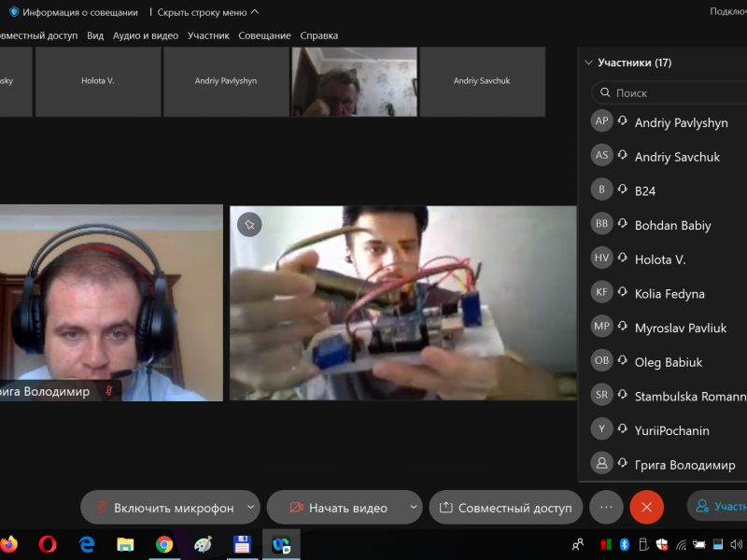Click Andriy Pavlyshyn's AP avatar icon

pos(602,121)
